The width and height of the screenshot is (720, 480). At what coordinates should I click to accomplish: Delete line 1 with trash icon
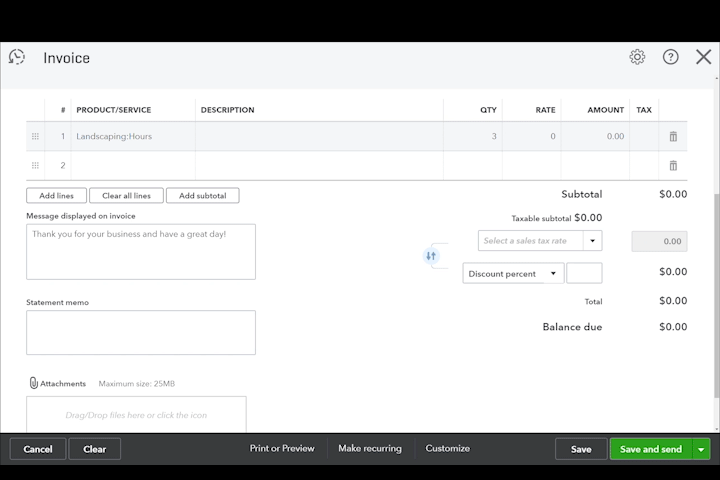pos(673,136)
